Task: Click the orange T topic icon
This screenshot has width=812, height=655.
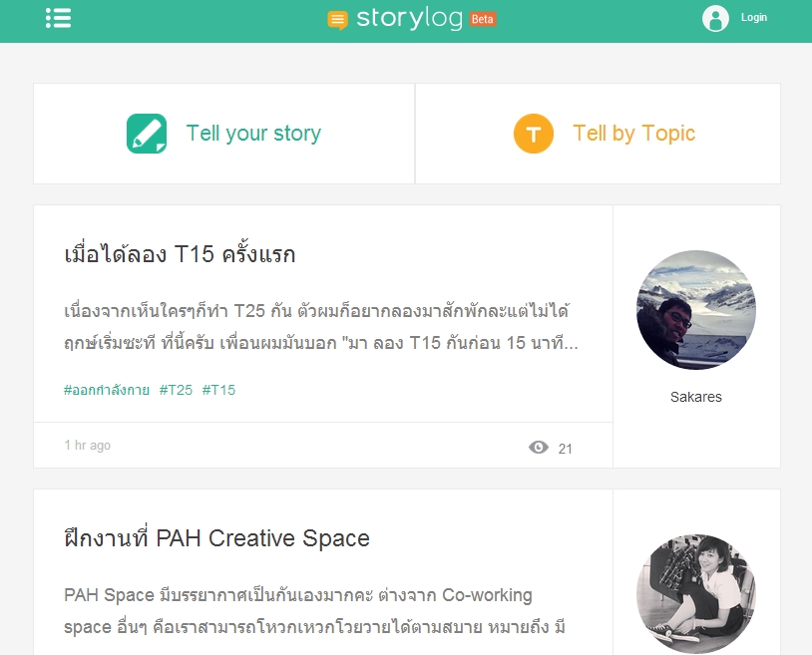Action: click(x=534, y=134)
